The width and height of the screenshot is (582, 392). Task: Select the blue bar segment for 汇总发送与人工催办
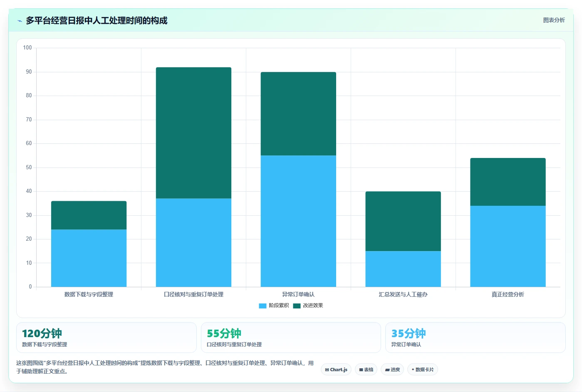[403, 269]
